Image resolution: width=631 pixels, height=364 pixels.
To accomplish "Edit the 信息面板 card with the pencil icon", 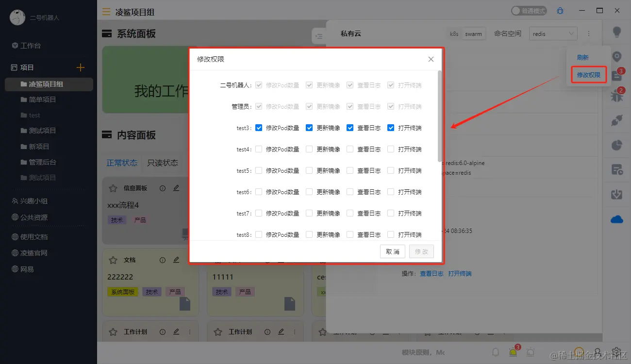I will pyautogui.click(x=176, y=188).
